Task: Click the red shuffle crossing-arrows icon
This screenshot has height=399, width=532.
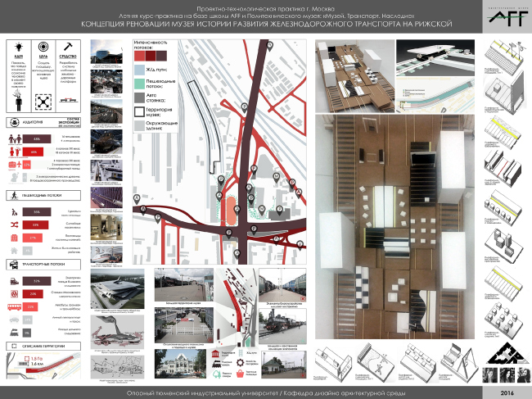Action: (x=14, y=224)
